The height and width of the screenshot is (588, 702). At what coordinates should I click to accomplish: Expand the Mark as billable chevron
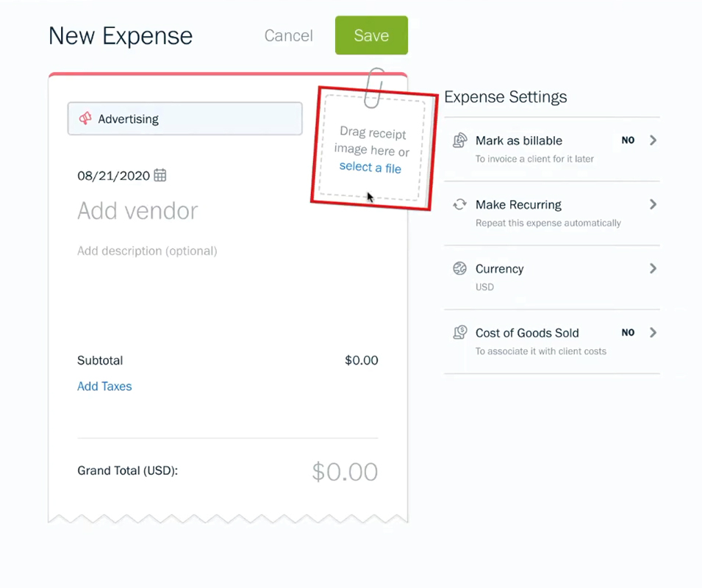653,140
